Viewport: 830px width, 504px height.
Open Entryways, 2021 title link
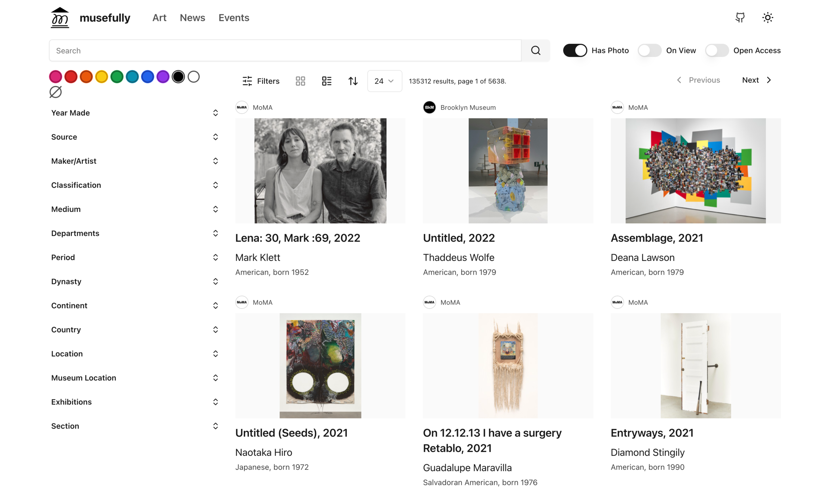(x=652, y=433)
